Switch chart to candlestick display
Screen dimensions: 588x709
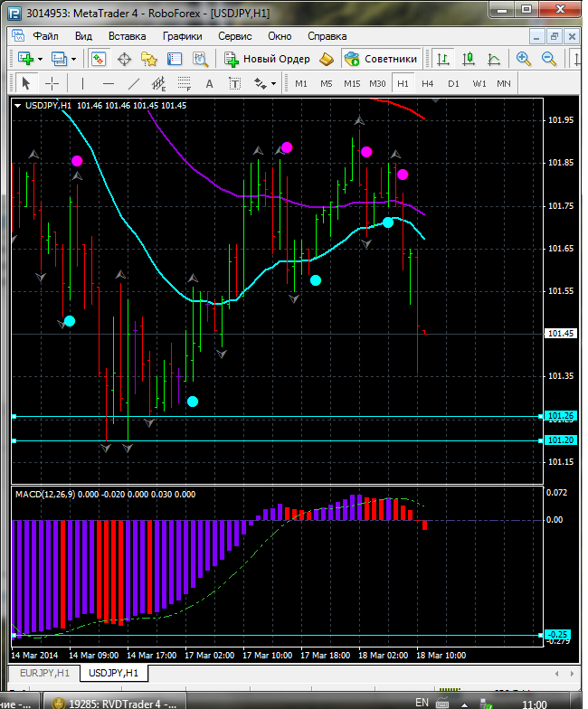(469, 59)
